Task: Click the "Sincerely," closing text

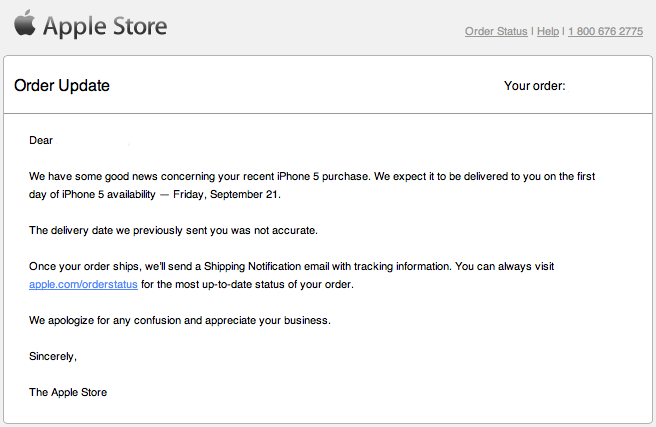Action: click(53, 356)
